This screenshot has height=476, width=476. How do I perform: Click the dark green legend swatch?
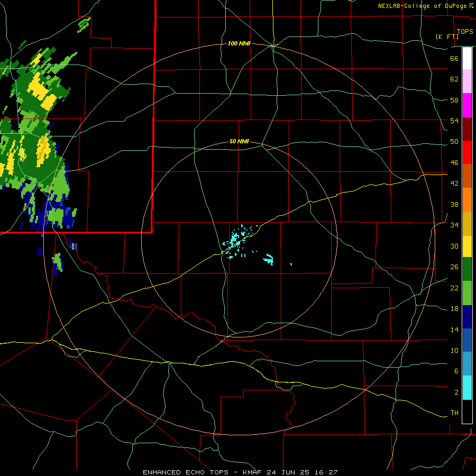tap(467, 269)
